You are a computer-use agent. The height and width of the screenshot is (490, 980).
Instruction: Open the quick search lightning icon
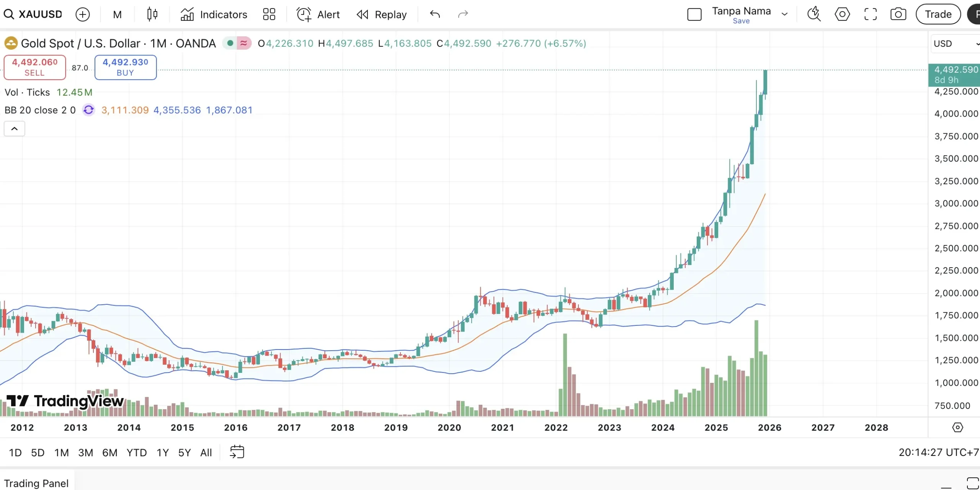point(814,14)
